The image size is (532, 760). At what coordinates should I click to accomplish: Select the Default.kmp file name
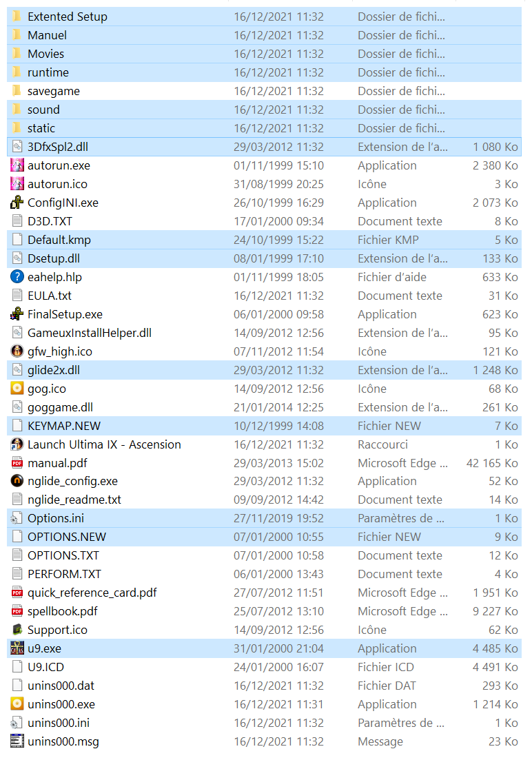pos(59,240)
